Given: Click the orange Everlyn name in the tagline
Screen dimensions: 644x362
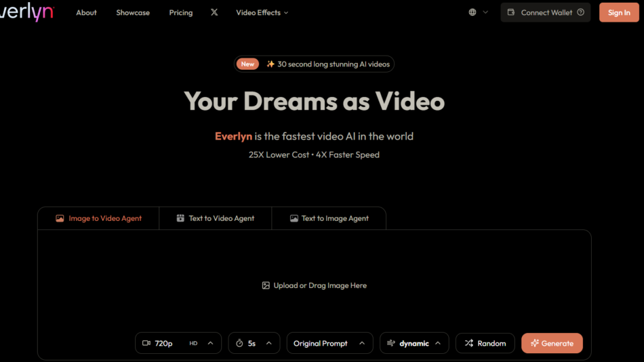Looking at the screenshot, I should [233, 136].
